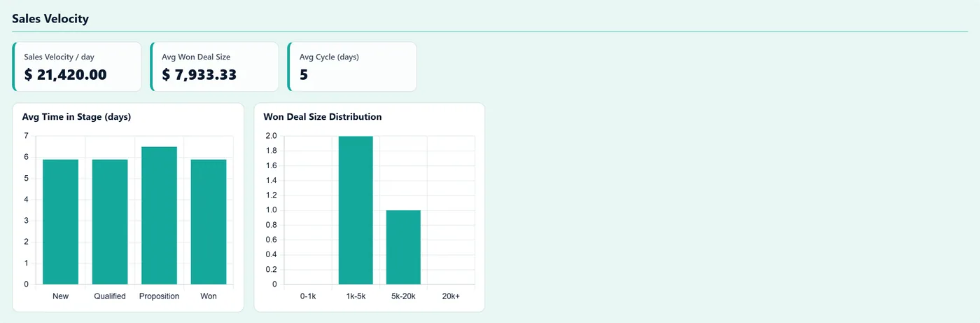The height and width of the screenshot is (323, 980).
Task: Click the Sales Velocity heading
Action: coord(50,19)
